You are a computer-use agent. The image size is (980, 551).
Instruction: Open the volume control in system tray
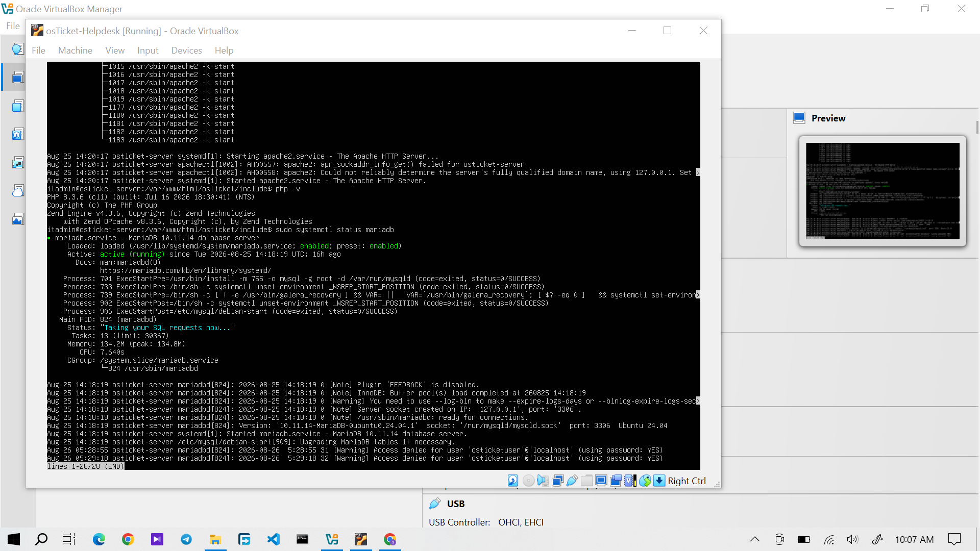pyautogui.click(x=852, y=539)
